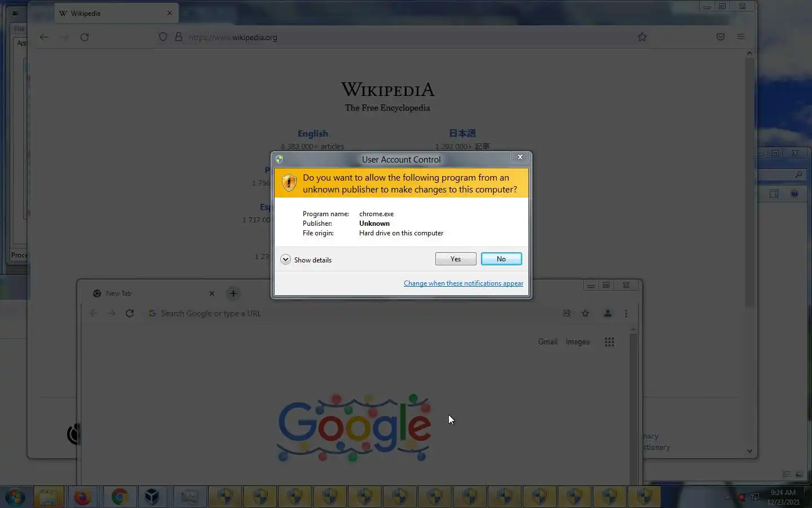Click the search magnifier in right background window

(x=798, y=175)
